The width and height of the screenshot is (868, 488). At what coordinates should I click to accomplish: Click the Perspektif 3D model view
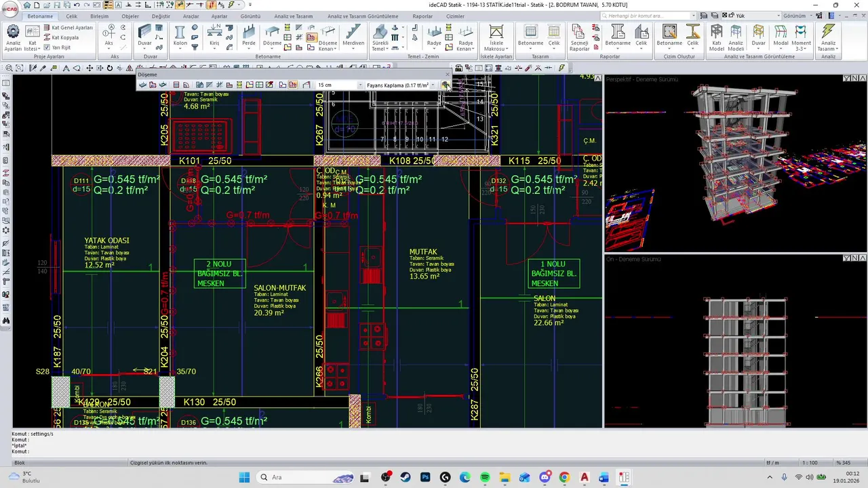pos(736,163)
